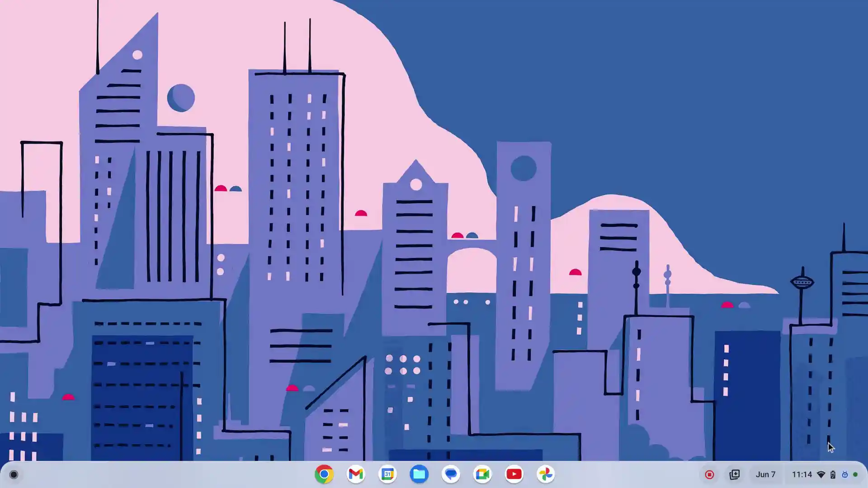Launch Google Messages chat app
The image size is (868, 488).
pos(451,474)
